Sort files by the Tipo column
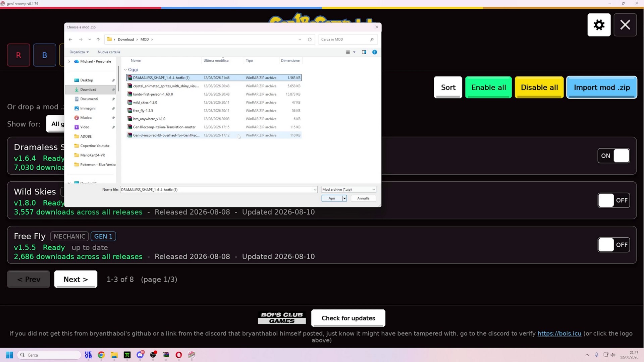 tap(249, 61)
